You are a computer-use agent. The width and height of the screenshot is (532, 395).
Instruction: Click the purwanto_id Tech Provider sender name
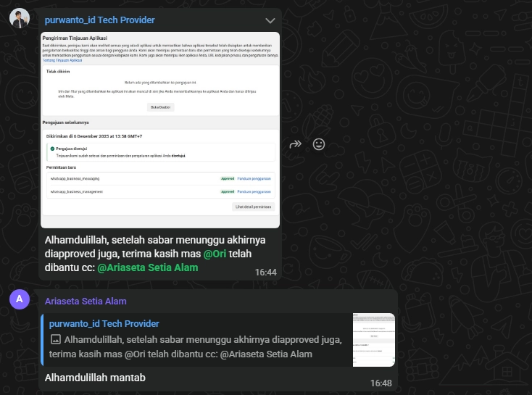tap(100, 20)
